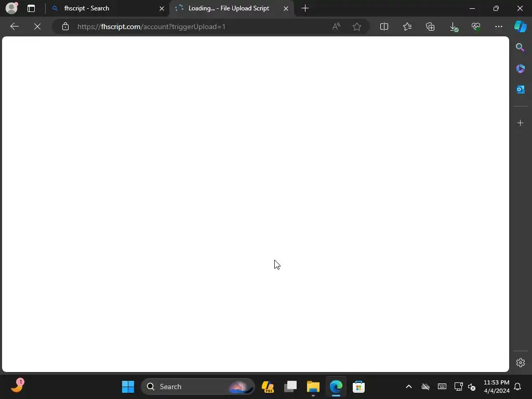Switch to Microsoft Edge taskbar icon
Screen dimensions: 532x399
pyautogui.click(x=336, y=387)
